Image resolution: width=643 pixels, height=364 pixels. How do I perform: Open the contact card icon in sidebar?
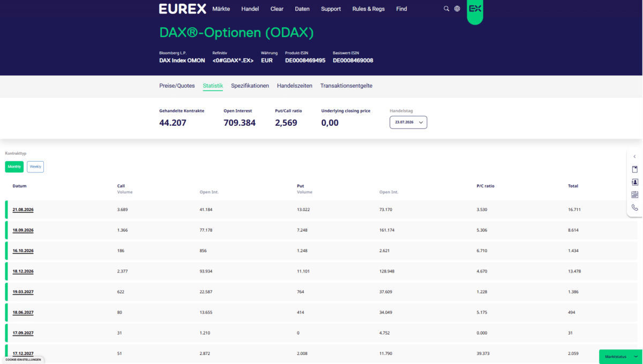pos(635,182)
